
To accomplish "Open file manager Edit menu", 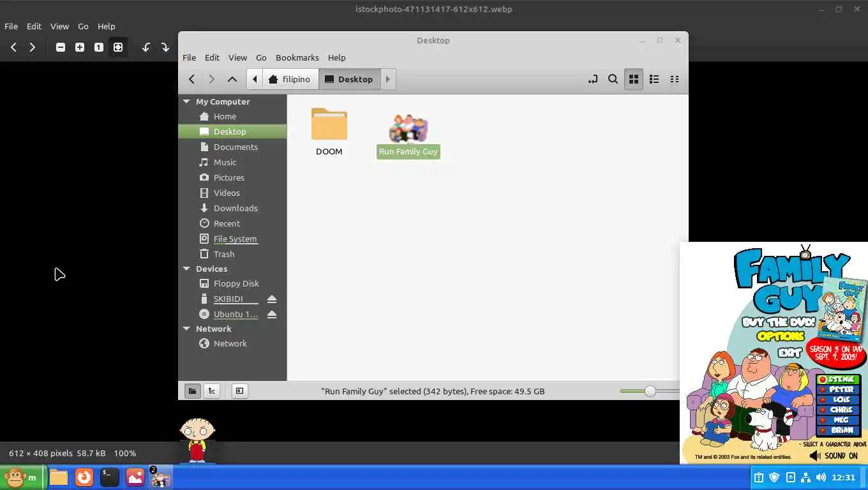I will point(212,57).
